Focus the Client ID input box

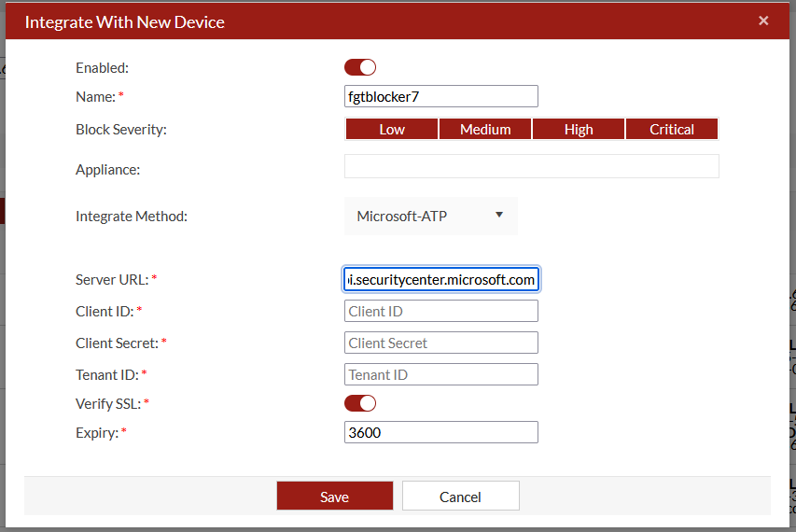coord(440,311)
